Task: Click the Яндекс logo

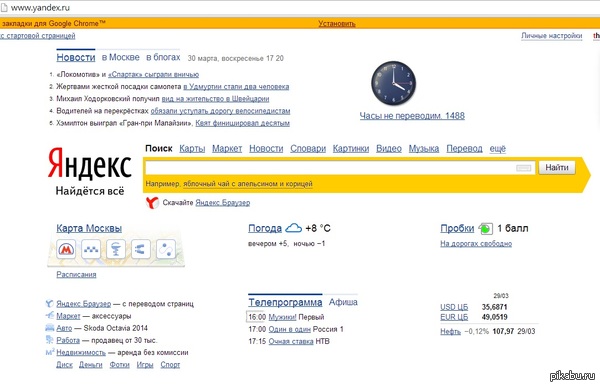Action: [x=90, y=163]
